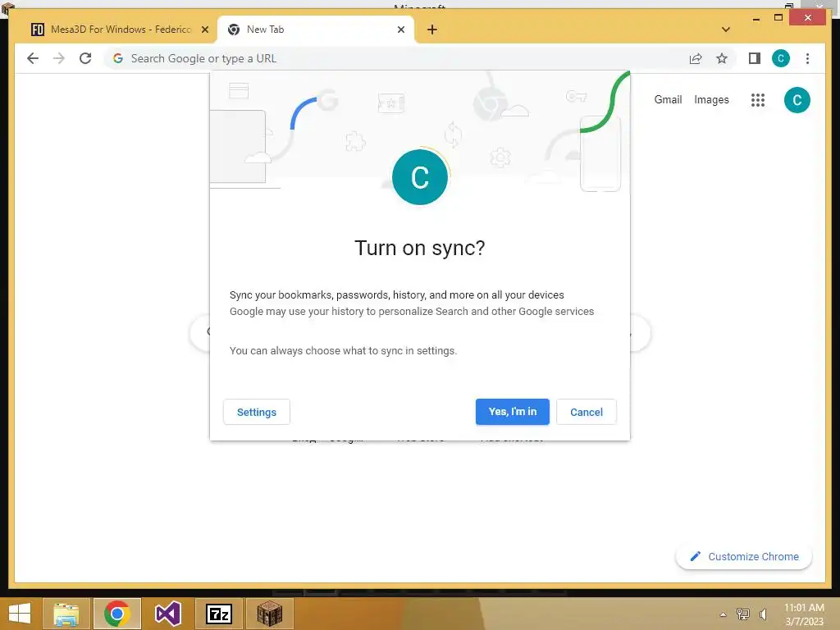Open the Windows Start menu
The height and width of the screenshot is (630, 840).
(x=20, y=614)
